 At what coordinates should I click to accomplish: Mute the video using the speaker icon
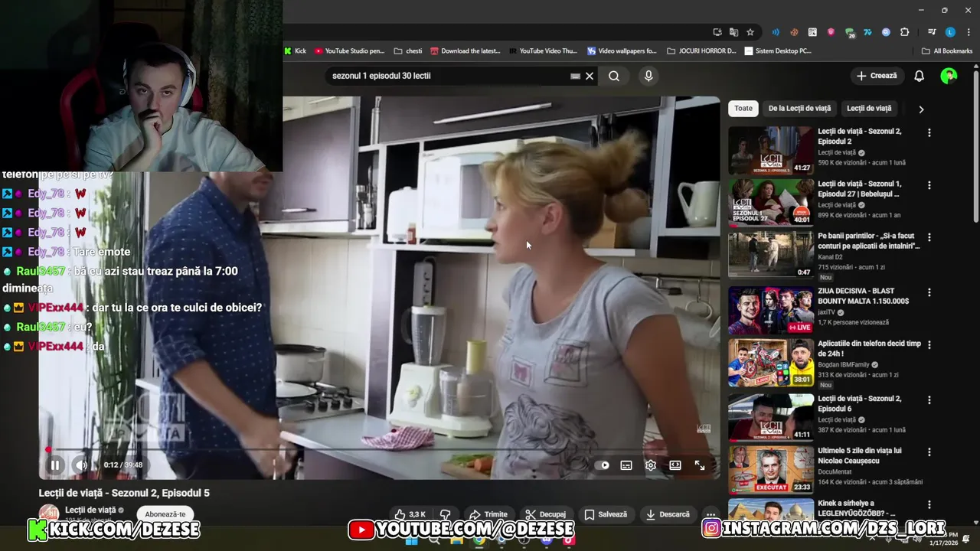[81, 465]
